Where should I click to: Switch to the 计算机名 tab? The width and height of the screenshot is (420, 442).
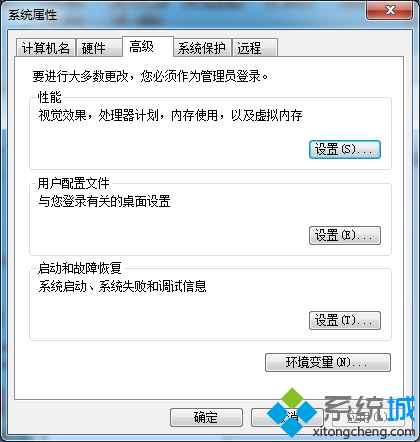[x=45, y=48]
